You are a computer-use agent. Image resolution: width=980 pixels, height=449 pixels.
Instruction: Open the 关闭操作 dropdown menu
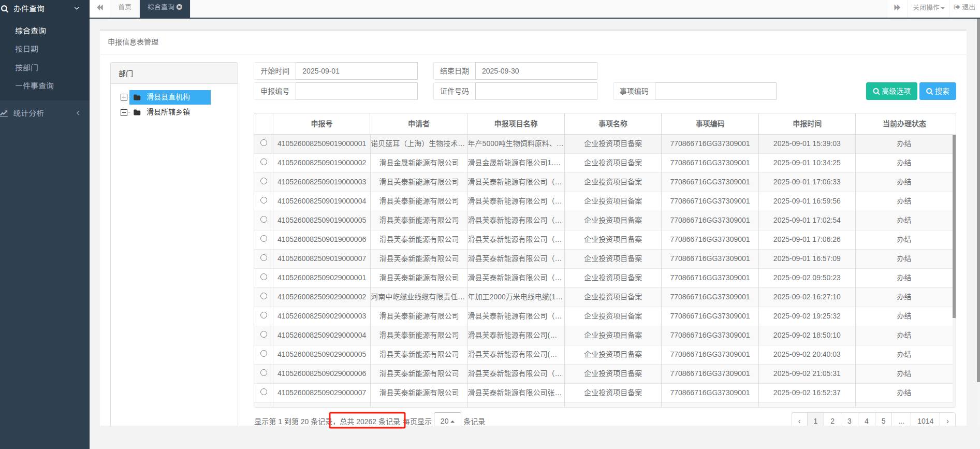[928, 8]
